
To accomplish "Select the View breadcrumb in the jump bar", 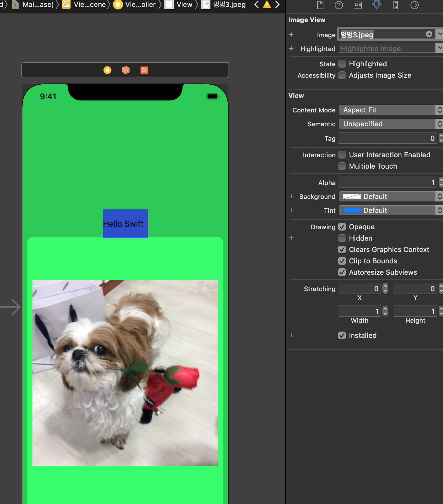I will click(179, 4).
